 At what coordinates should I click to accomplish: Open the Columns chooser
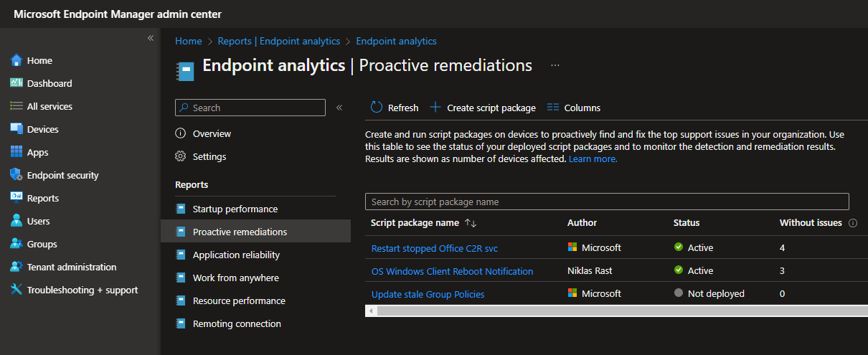574,108
